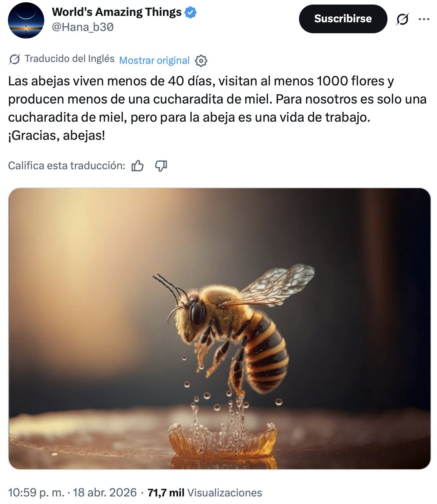Click the blue verified badge
The height and width of the screenshot is (504, 437).
pos(191,12)
